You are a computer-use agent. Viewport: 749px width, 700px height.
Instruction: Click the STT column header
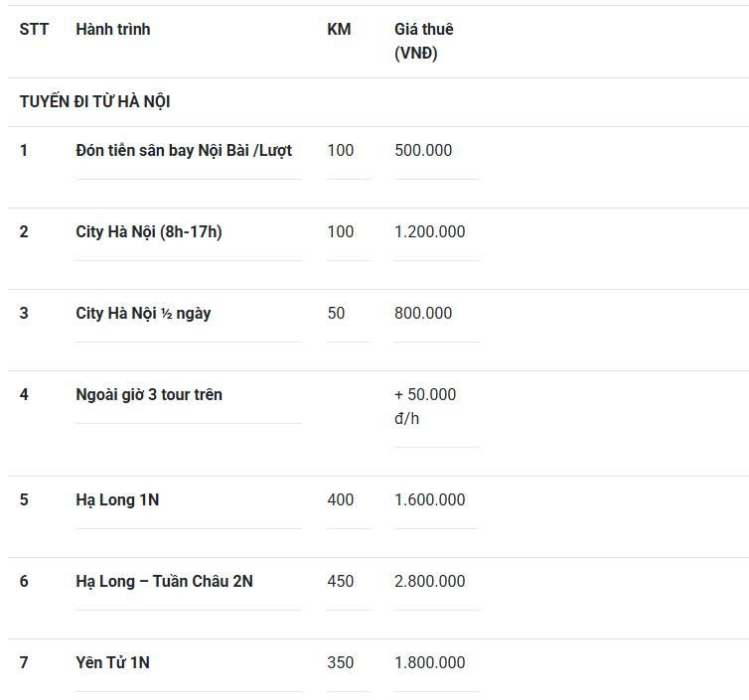[34, 30]
